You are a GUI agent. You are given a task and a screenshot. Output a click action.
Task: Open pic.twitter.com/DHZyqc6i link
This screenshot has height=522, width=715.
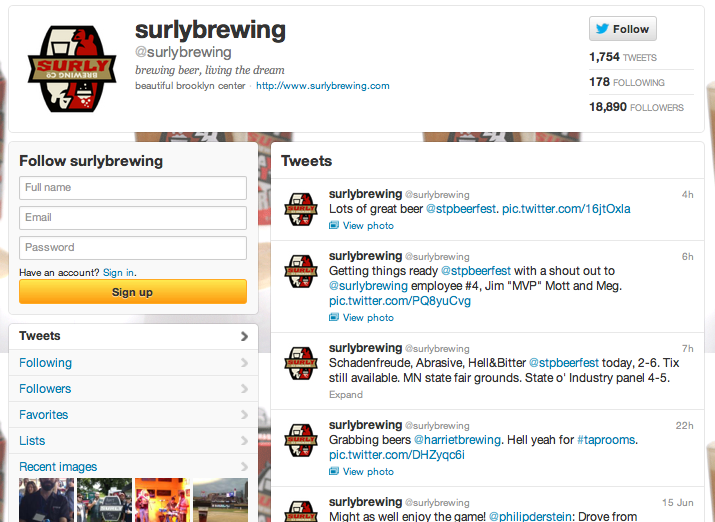(397, 455)
